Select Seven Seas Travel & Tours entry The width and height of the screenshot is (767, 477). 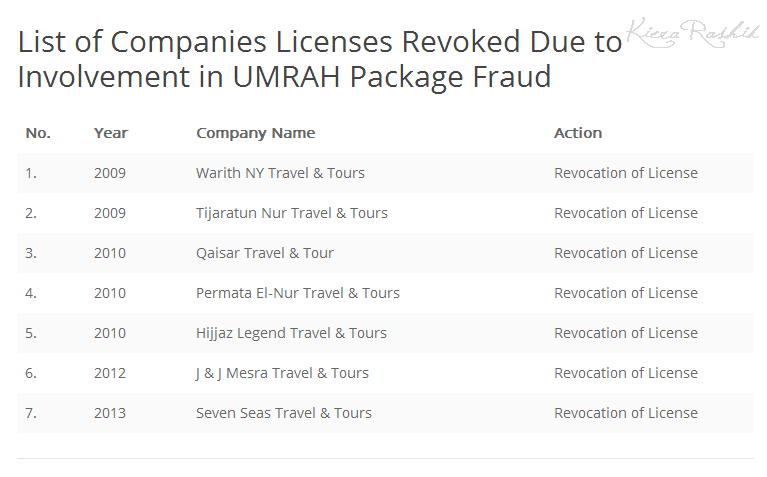[x=284, y=413]
